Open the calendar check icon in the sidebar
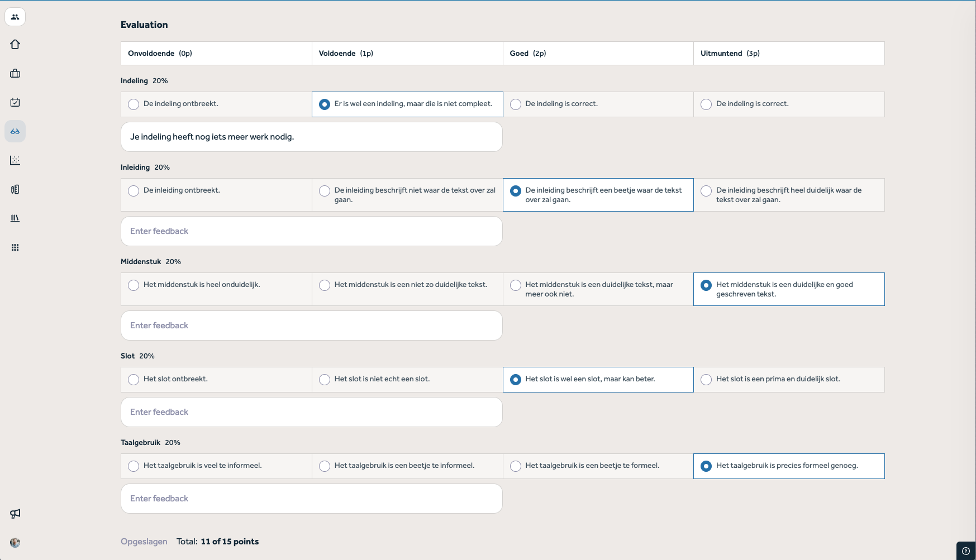This screenshot has height=560, width=976. click(15, 102)
